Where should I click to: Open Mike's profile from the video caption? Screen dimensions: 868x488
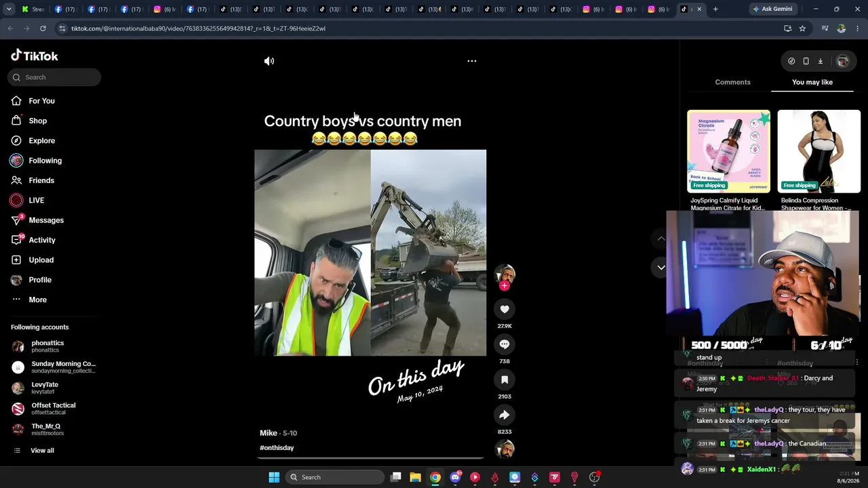tap(269, 433)
